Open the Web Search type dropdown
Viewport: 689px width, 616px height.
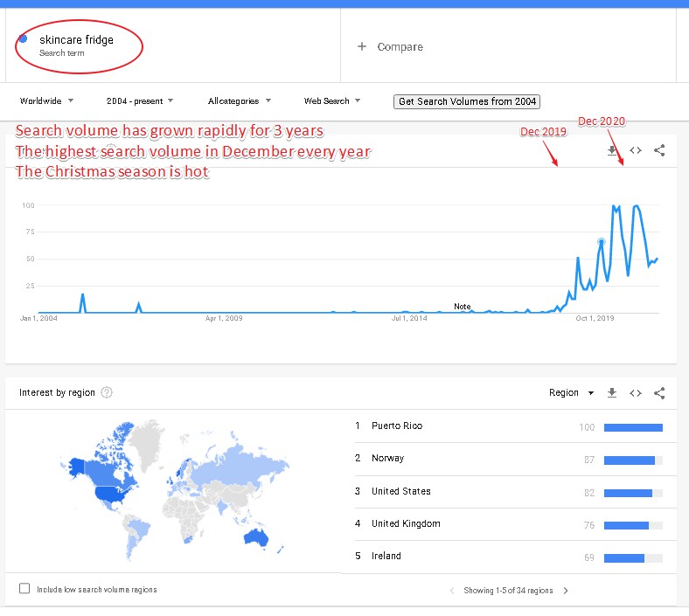click(331, 101)
